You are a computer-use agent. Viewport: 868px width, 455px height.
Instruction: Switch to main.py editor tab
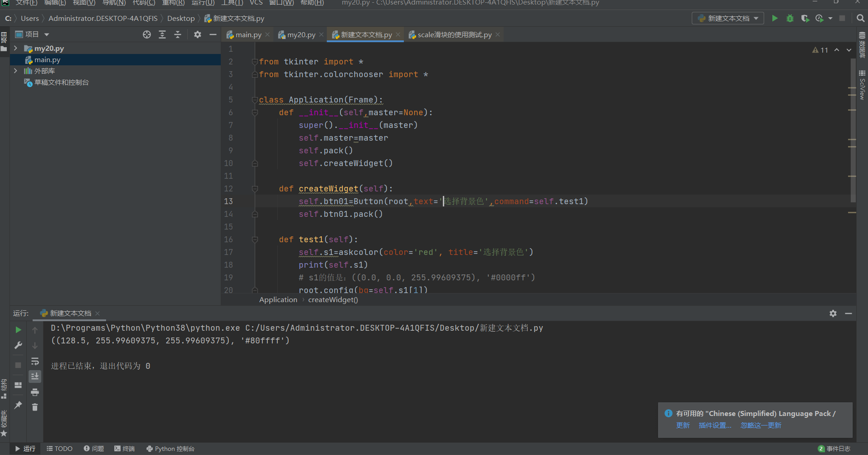(x=248, y=35)
